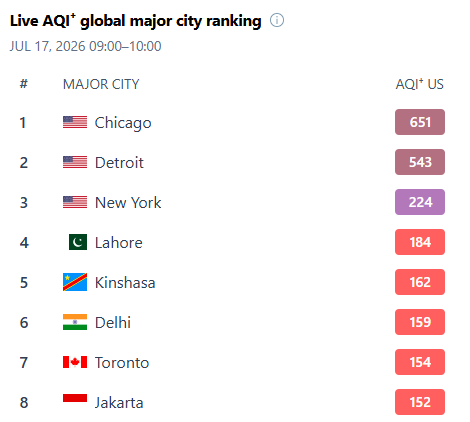Click the US flag next to Chicago
Viewport: 470px width, 422px height.
point(75,122)
